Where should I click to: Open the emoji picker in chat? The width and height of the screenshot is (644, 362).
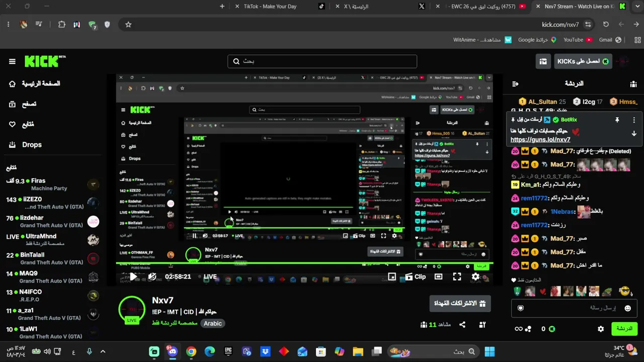(627, 308)
